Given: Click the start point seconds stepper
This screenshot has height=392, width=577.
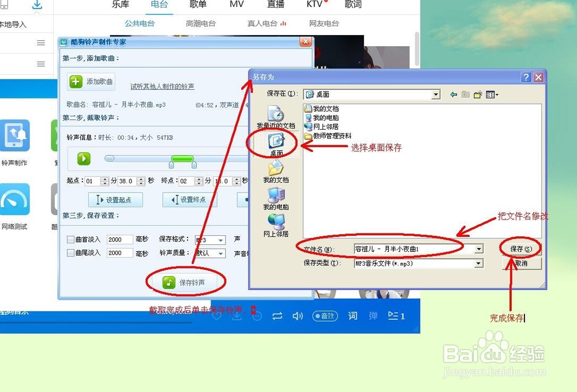Looking at the screenshot, I should [x=141, y=181].
